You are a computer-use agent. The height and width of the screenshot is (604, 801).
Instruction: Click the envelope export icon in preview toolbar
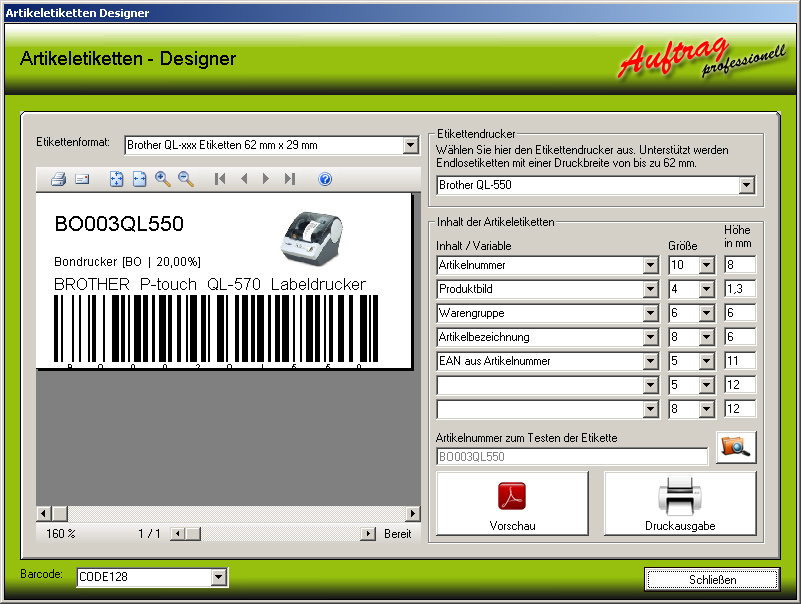82,179
